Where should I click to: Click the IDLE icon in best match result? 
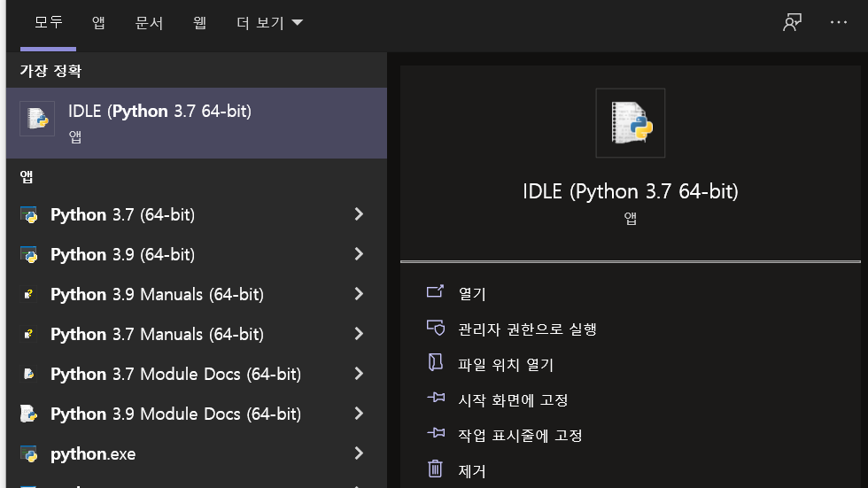(x=37, y=119)
